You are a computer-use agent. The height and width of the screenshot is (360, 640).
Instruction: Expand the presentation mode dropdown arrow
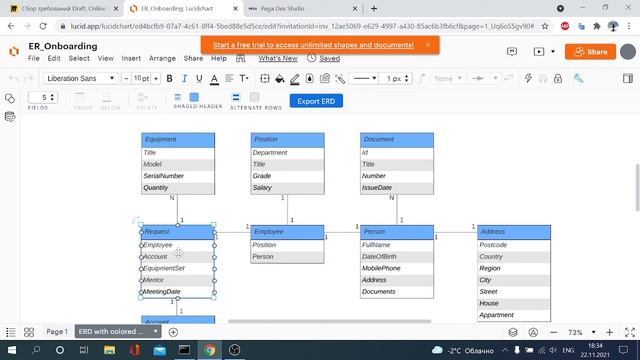pyautogui.click(x=553, y=51)
